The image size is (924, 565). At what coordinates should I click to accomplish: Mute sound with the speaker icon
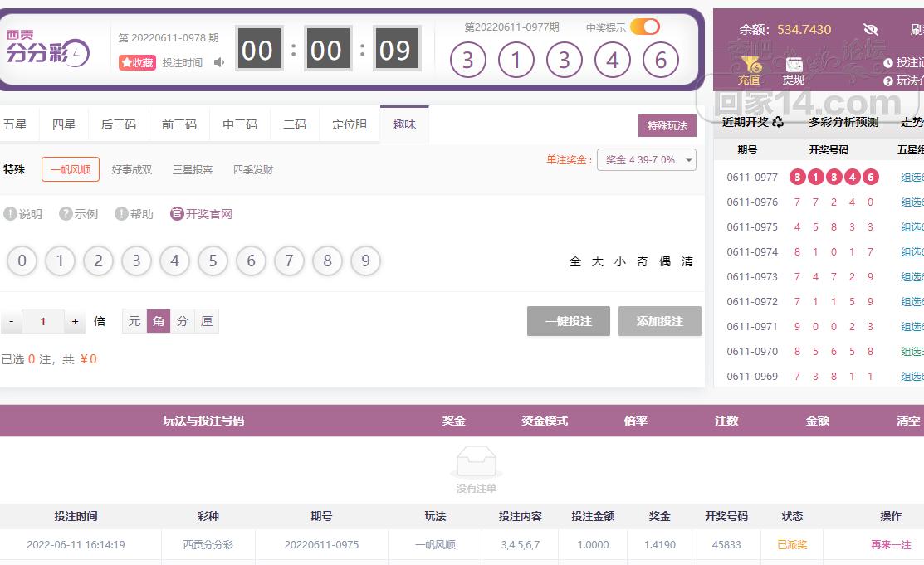[219, 62]
